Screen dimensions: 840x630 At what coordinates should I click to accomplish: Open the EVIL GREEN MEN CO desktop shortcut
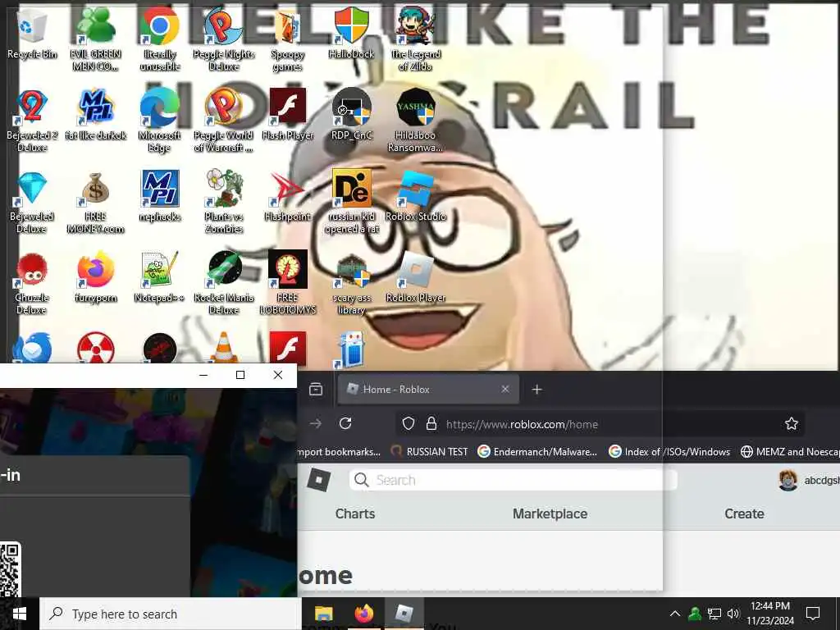(x=95, y=40)
